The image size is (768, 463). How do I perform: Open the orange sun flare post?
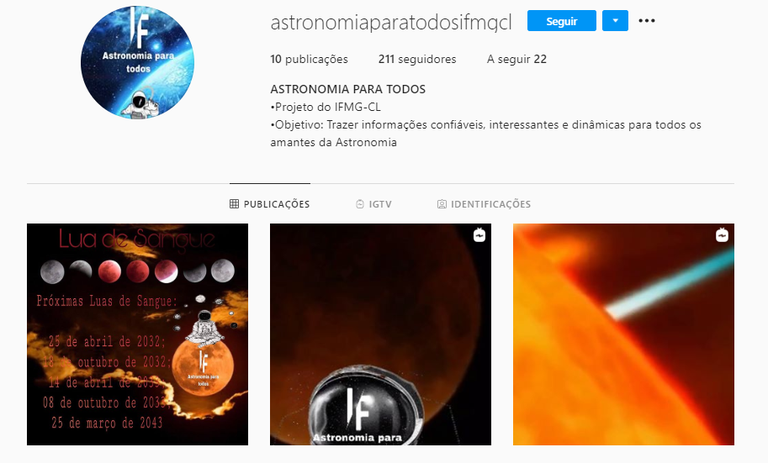(x=624, y=335)
